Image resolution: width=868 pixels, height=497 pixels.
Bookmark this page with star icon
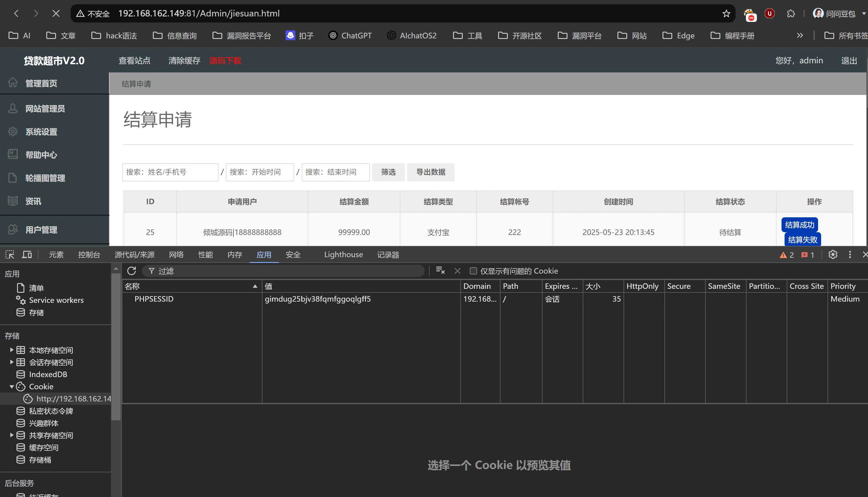[726, 14]
